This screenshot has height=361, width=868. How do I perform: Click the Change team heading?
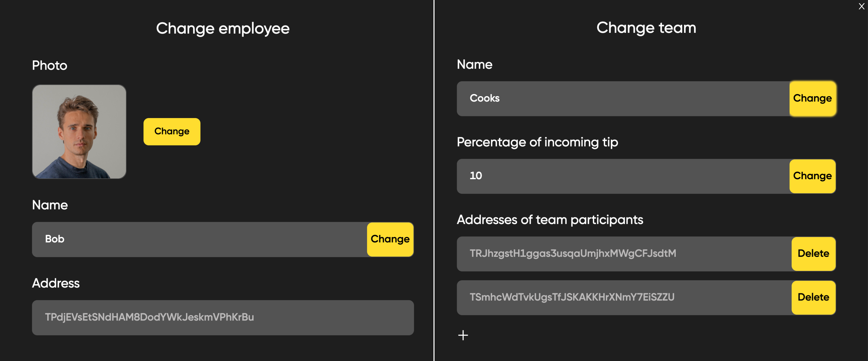pyautogui.click(x=646, y=28)
